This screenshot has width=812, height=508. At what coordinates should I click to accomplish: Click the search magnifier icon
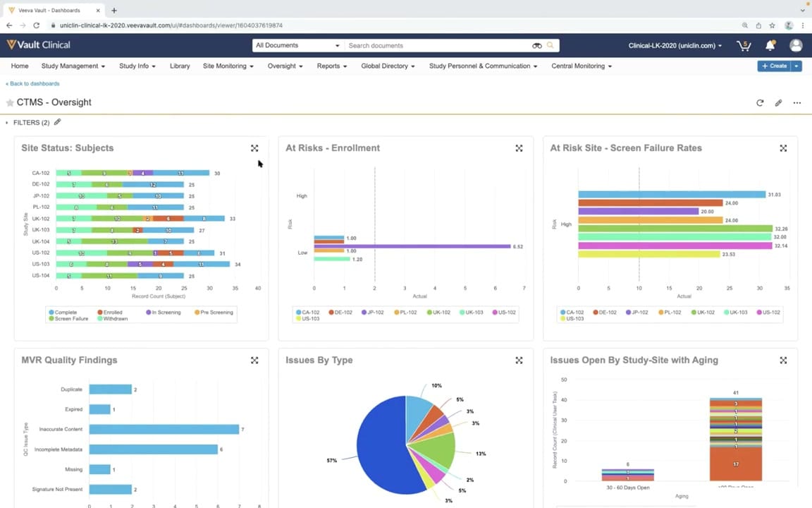pos(550,45)
